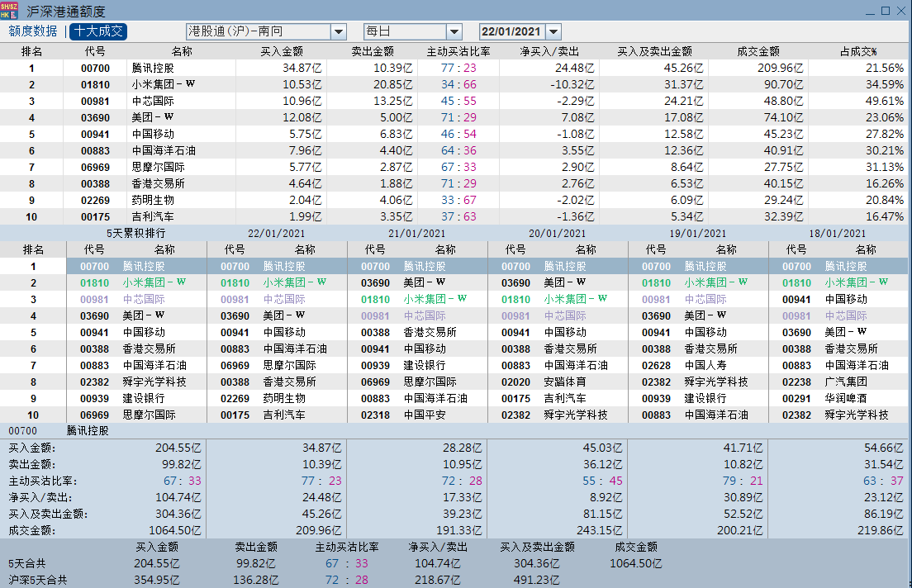Select the 8.64亿 value for 思摩尔国际
Viewport: 912px width, 588px height.
[x=687, y=167]
